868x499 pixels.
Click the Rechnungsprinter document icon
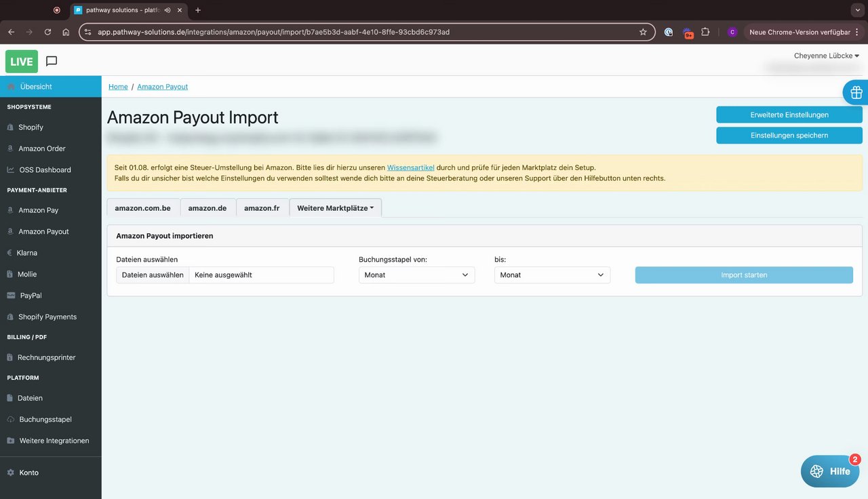point(10,357)
